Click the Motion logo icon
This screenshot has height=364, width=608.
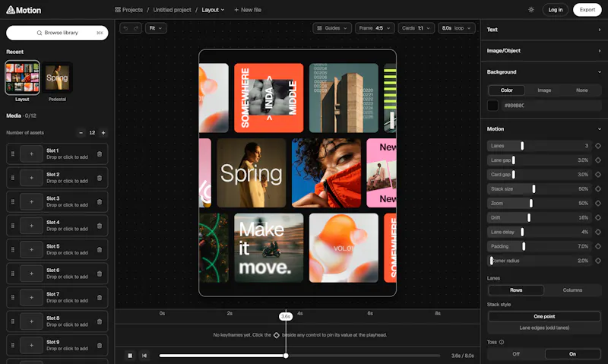(x=11, y=10)
